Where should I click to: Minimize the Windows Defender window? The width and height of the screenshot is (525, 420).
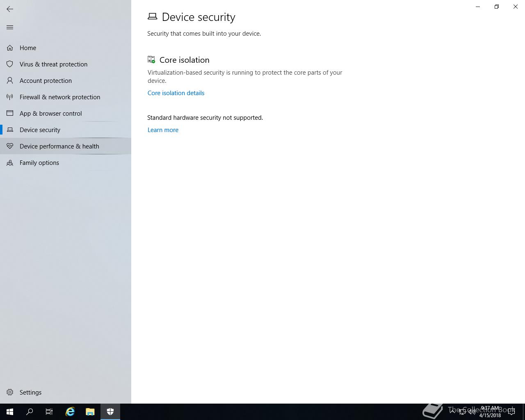[x=478, y=7]
